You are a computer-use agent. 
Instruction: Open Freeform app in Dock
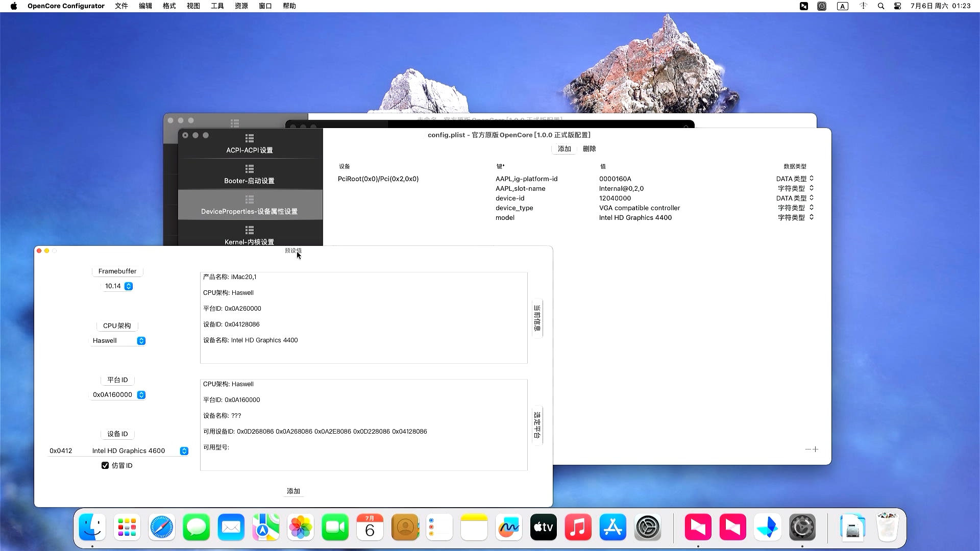point(509,527)
